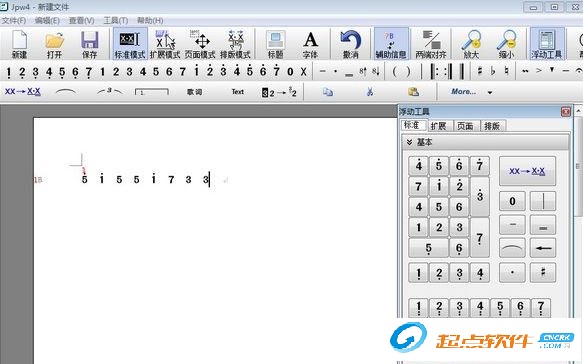Expand the More... dropdown arrow
The height and width of the screenshot is (364, 583).
(x=490, y=92)
